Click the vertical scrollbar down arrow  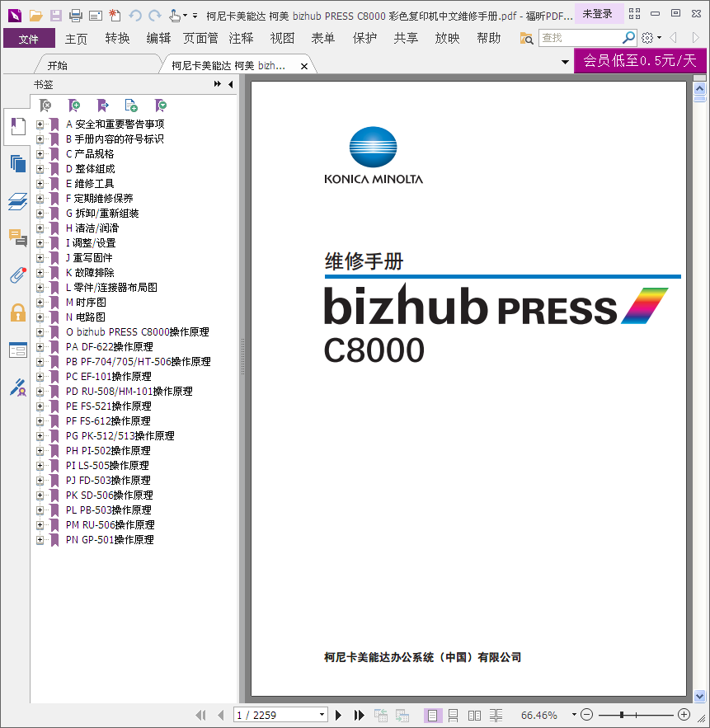click(x=700, y=696)
